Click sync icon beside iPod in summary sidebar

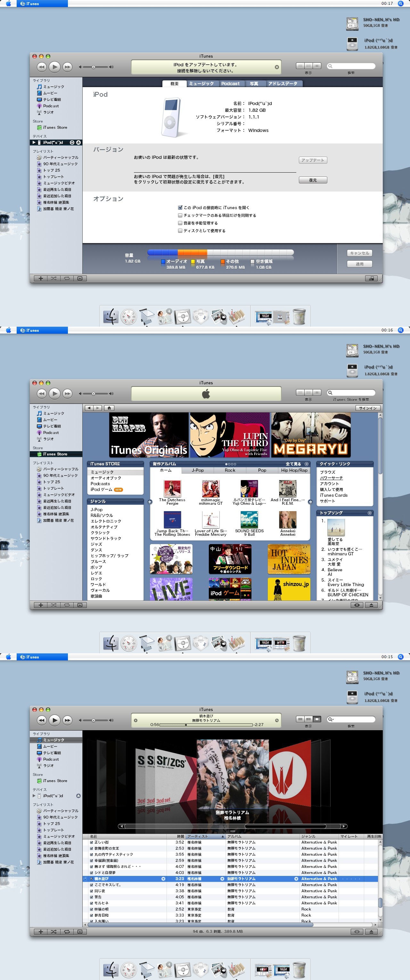point(72,143)
